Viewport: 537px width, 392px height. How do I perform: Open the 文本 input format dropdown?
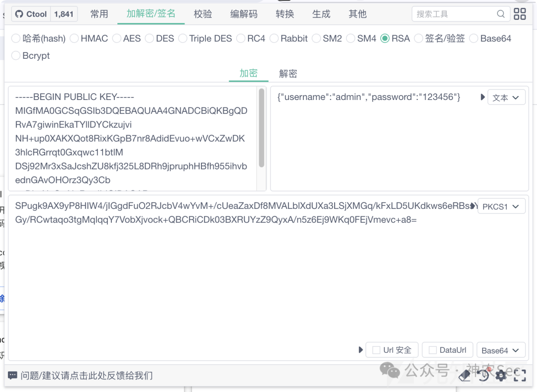(x=506, y=98)
